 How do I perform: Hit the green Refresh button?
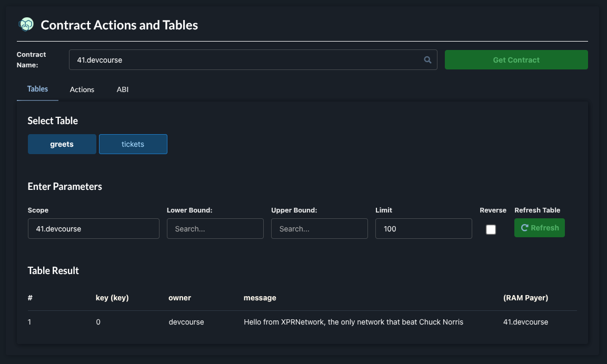539,228
